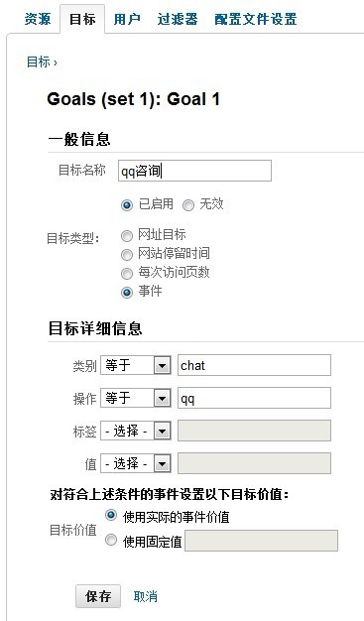
Task: Open the 类别 match-type dropdown
Action: [136, 365]
